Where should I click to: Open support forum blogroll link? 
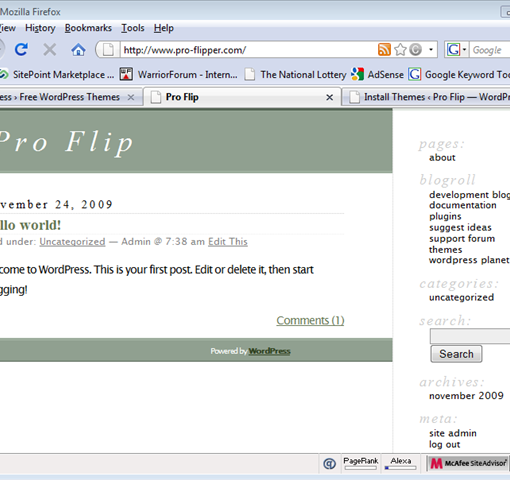point(462,239)
